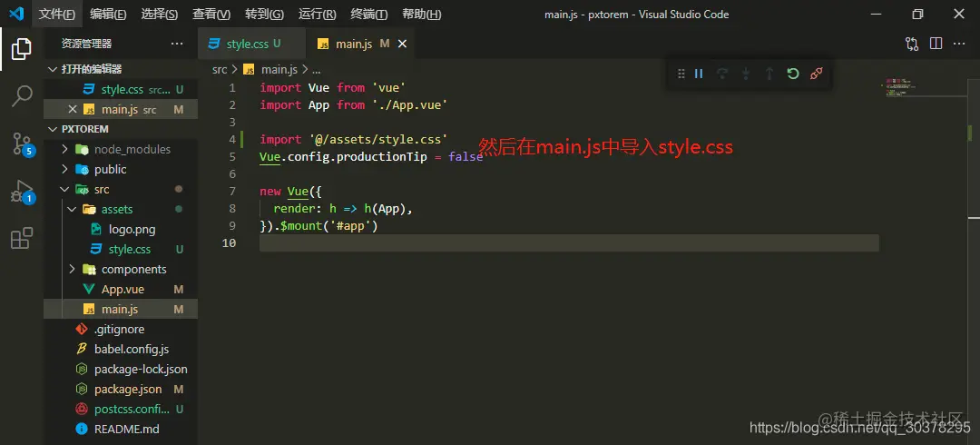Click debug Step Out button
The width and height of the screenshot is (980, 445).
[x=769, y=74]
